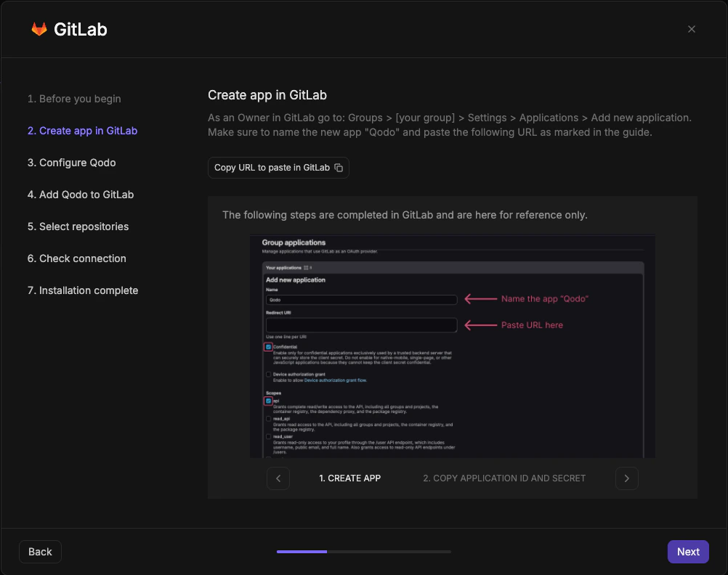Copy URL to paste in GitLab
Viewport: 728px width, 575px height.
278,168
